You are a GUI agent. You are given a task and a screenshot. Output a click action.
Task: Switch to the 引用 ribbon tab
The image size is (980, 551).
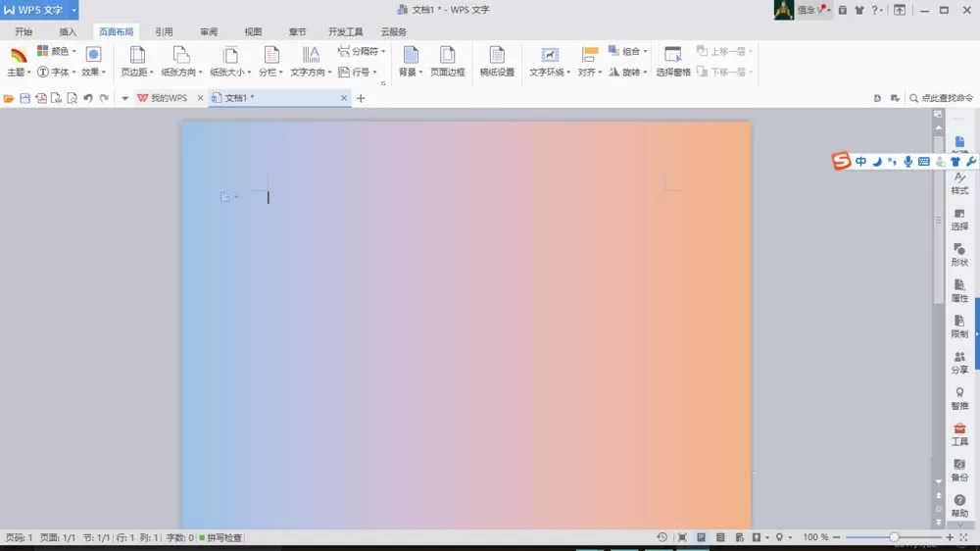pos(164,32)
